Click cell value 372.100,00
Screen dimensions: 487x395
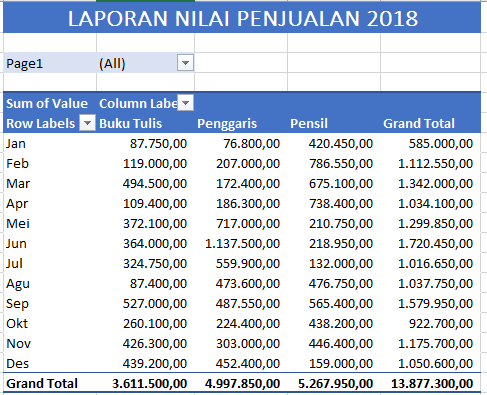coord(155,224)
